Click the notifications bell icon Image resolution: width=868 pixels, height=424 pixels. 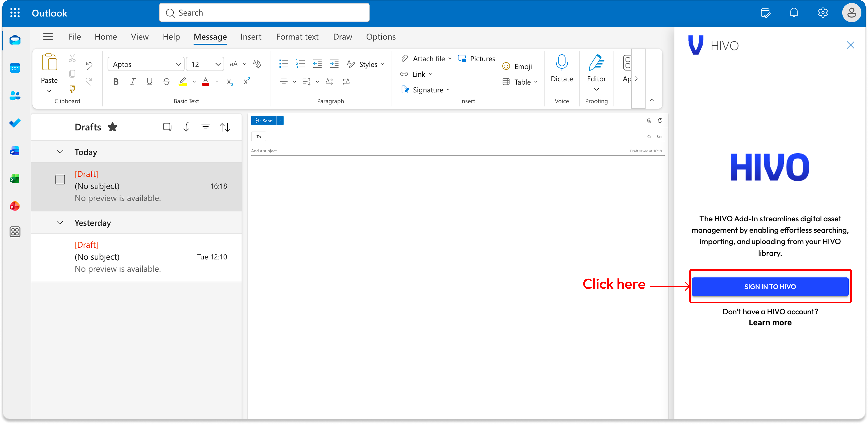point(793,13)
